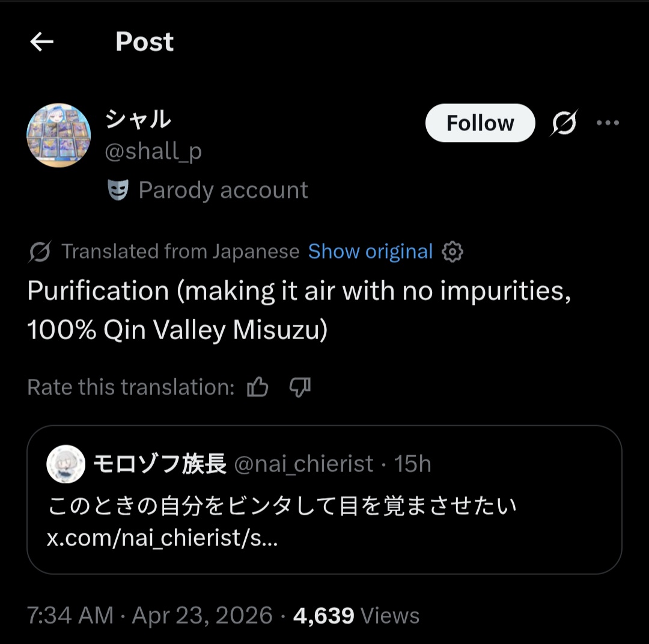Tap the x.com/nai_chierist link in quote
The width and height of the screenshot is (649, 644).
(x=162, y=538)
